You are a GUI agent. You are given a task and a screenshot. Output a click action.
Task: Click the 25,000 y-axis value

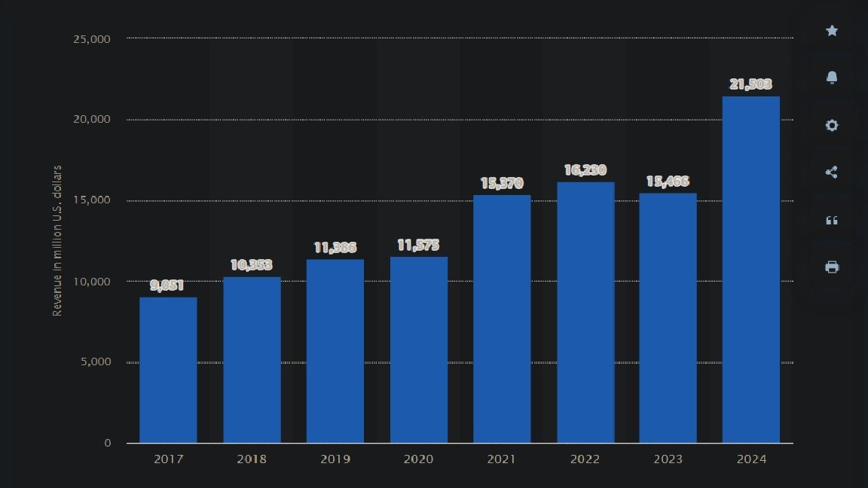tap(92, 39)
